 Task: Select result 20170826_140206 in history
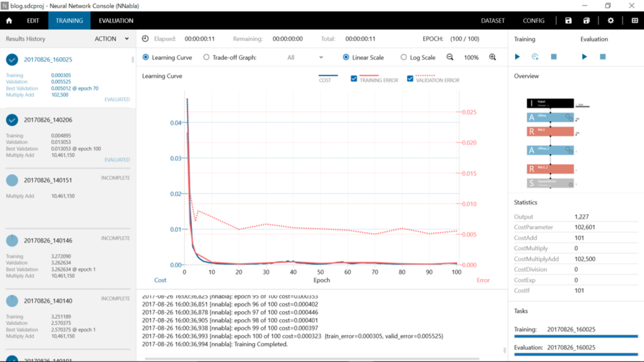(48, 120)
